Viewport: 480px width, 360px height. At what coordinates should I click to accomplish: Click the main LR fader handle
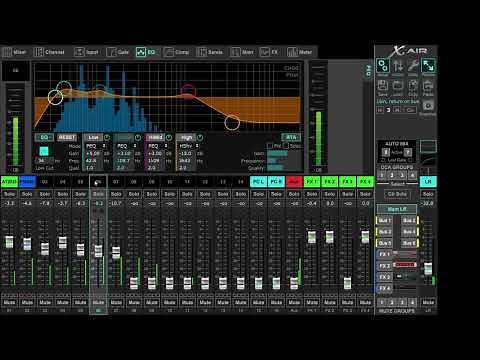[428, 269]
